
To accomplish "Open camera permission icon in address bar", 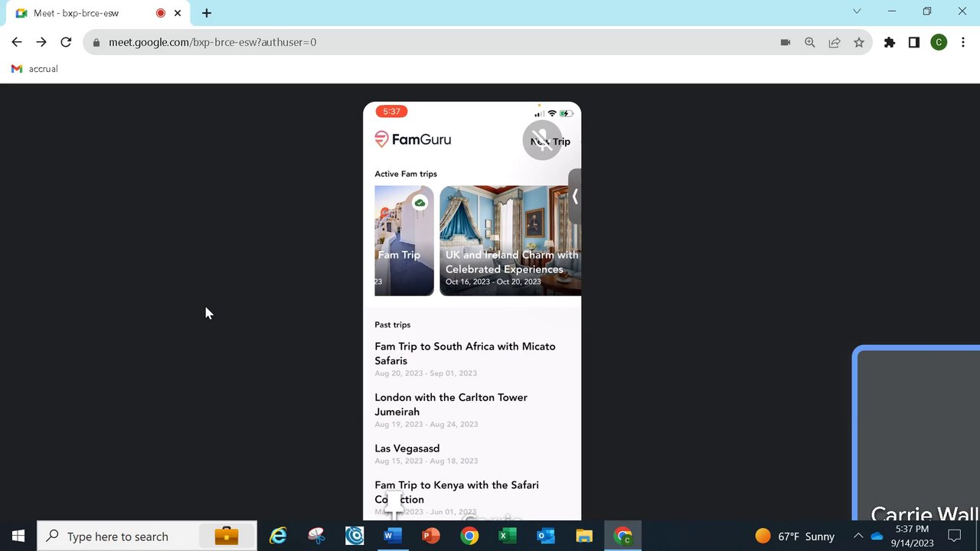I will click(x=786, y=43).
